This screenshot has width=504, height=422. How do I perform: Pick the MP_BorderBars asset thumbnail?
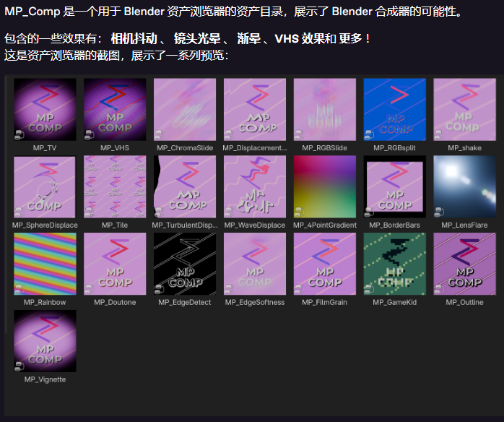pos(395,186)
